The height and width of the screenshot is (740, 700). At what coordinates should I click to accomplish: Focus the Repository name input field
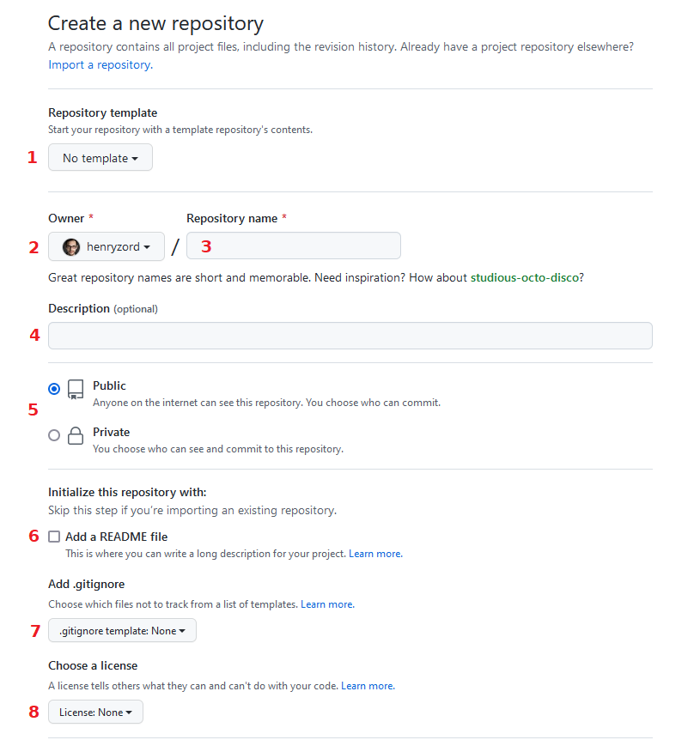(294, 246)
